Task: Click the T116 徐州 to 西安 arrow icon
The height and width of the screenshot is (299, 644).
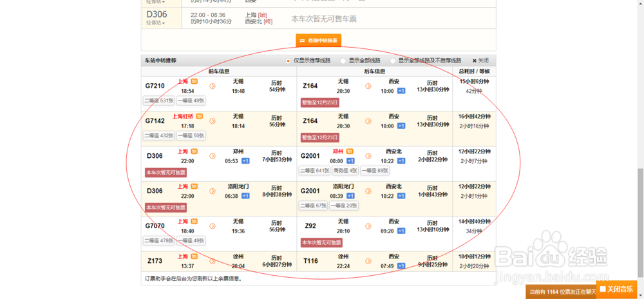Action: coord(368,261)
